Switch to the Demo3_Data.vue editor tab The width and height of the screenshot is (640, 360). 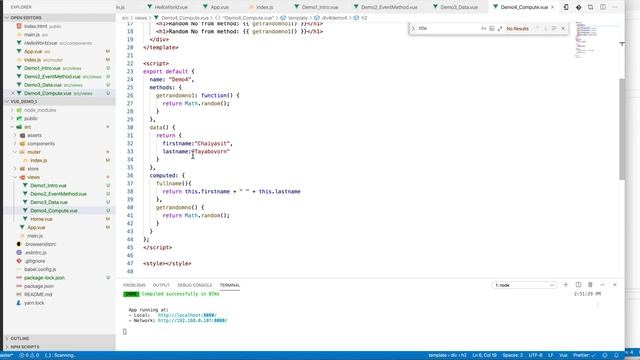(x=458, y=7)
